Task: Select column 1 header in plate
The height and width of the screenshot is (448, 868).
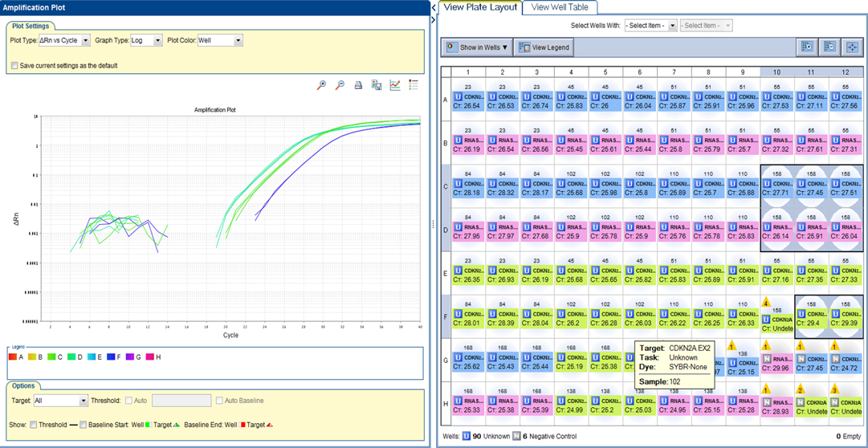Action: point(468,72)
